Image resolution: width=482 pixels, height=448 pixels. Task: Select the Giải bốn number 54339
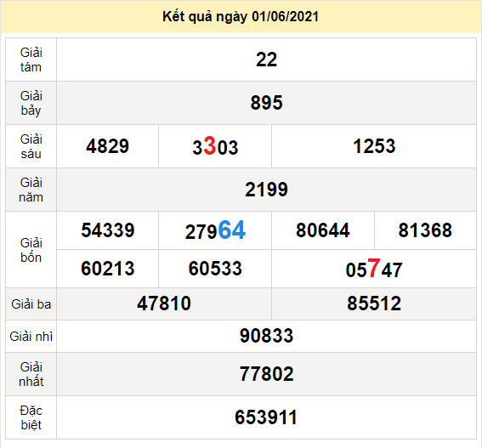108,230
